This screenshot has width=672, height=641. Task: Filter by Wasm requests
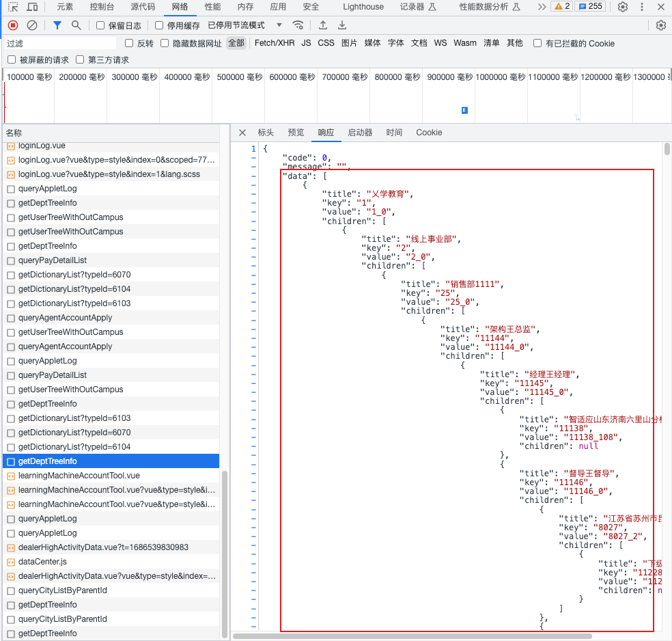click(x=465, y=43)
